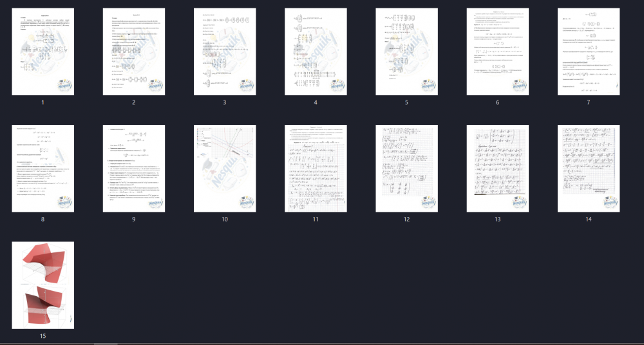
Task: Select page 14 thumbnail
Action: [589, 169]
